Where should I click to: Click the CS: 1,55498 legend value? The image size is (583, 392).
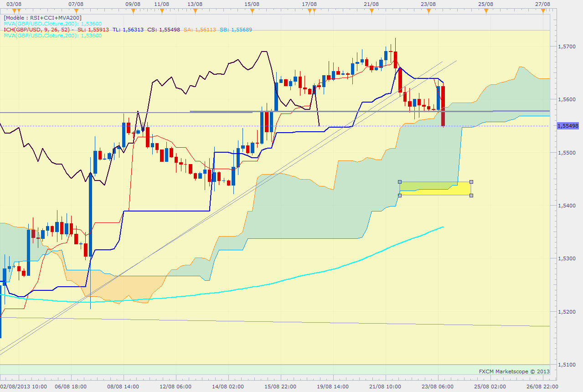[164, 30]
